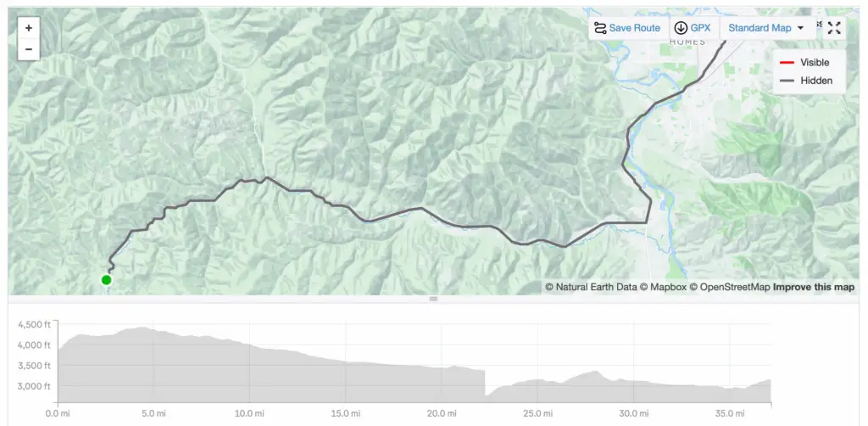Click the map and elevation divider handle
The height and width of the screenshot is (426, 868).
click(433, 300)
